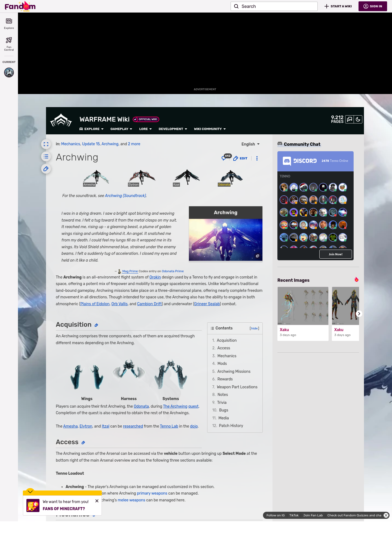Hide the Contents table
392x545 pixels.
coord(254,328)
